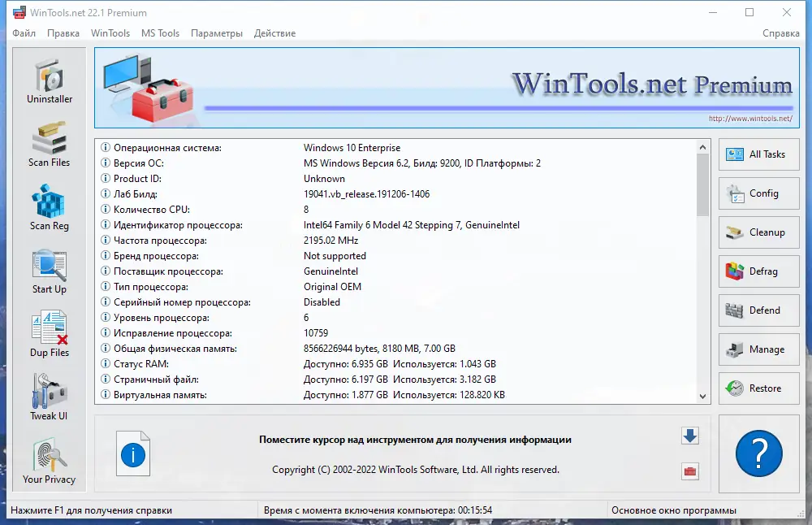Click the WinTools title bar app icon
Viewport: 812px width, 525px height.
[x=19, y=12]
